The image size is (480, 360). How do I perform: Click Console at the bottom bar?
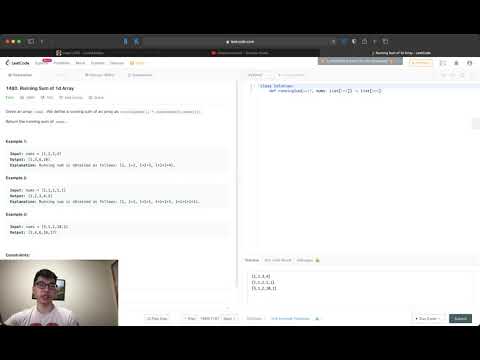(254, 318)
